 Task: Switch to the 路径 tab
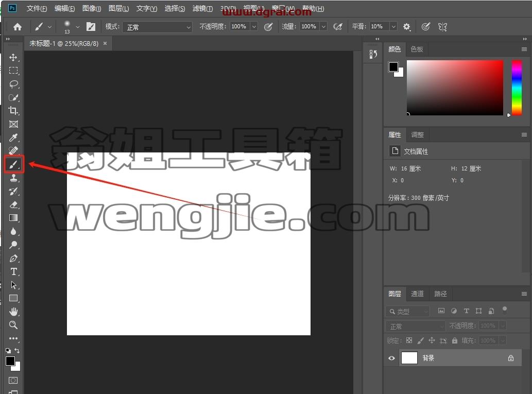point(440,294)
